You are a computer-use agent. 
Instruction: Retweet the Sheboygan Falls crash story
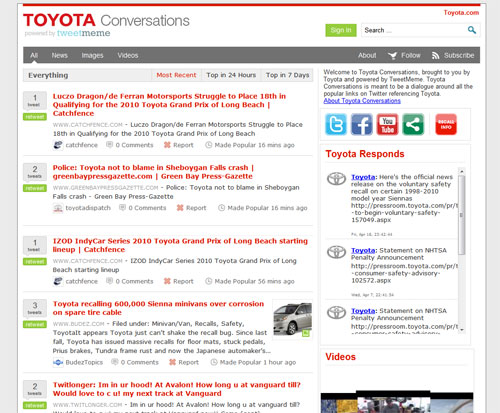tap(35, 188)
